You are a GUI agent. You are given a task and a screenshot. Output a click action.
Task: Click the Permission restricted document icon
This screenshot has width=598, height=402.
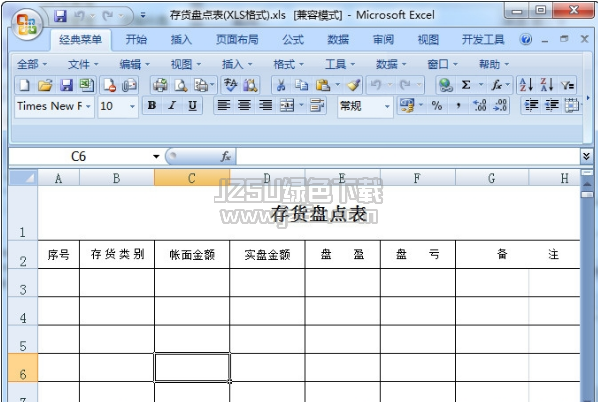[x=110, y=85]
